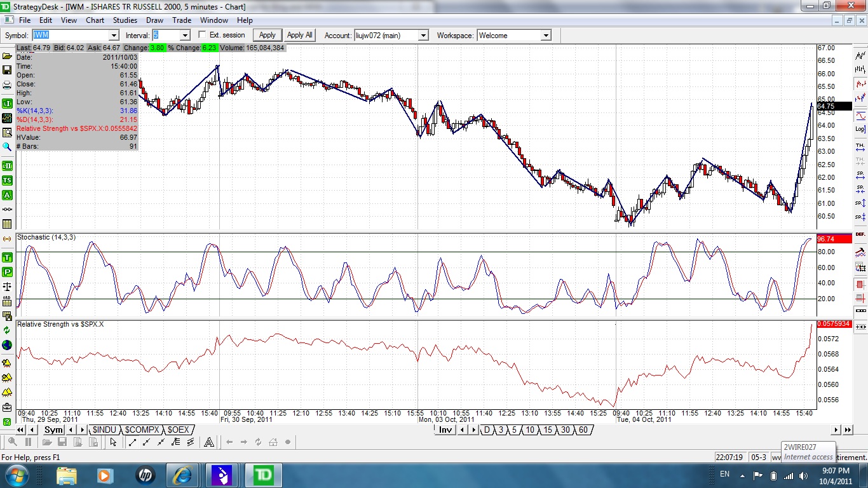Select the 60 minute interval tab
Image resolution: width=868 pixels, height=488 pixels.
pos(583,430)
